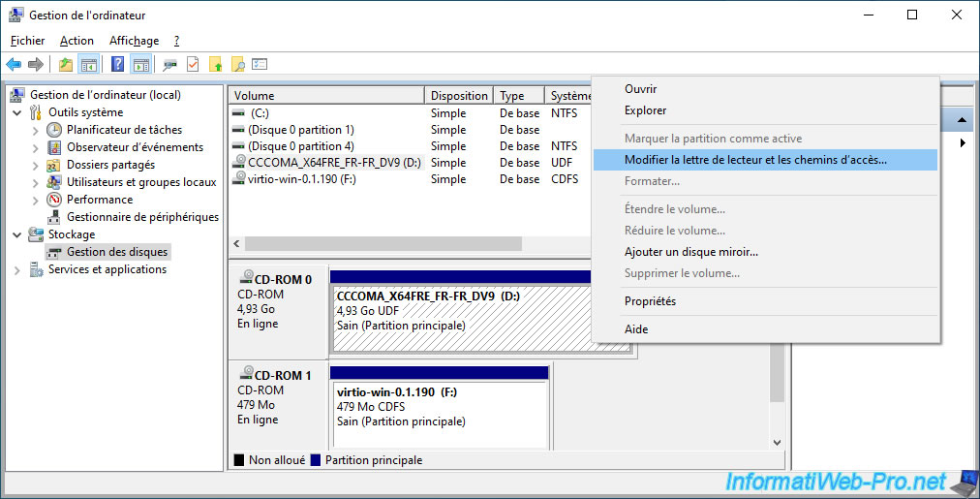The height and width of the screenshot is (499, 980).
Task: Choose Ouvrir in the context menu
Action: (765, 89)
